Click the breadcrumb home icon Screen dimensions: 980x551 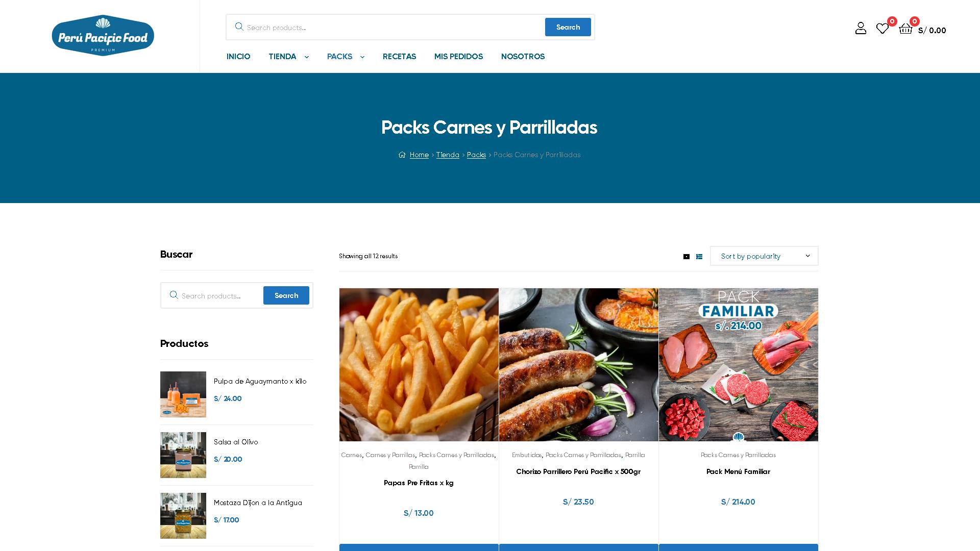[402, 155]
